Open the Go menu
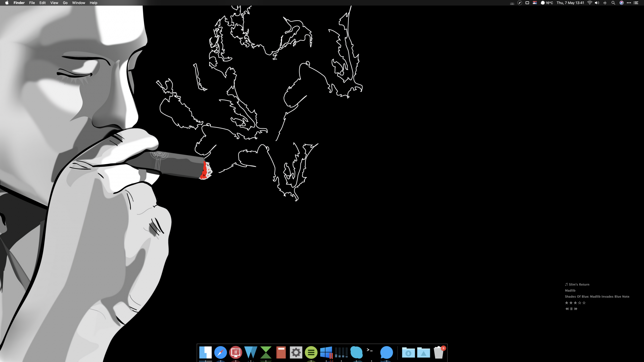The height and width of the screenshot is (362, 644). click(65, 3)
